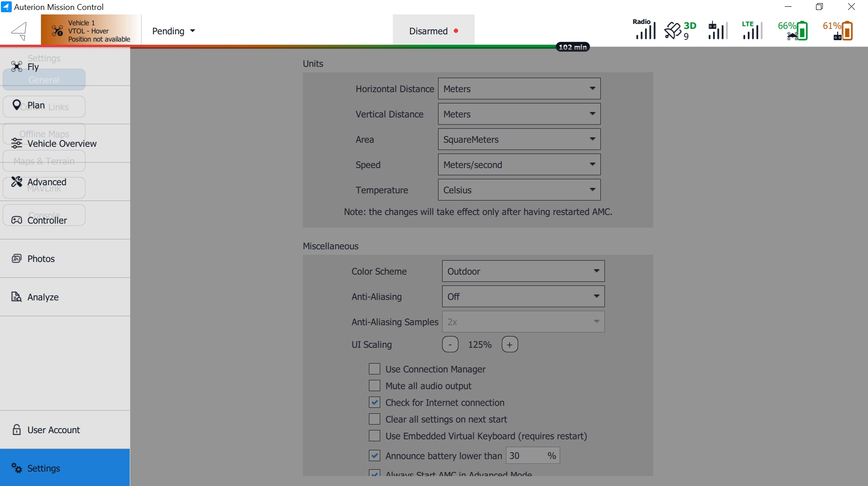Click the remote controller signal icon
The image size is (868, 486).
click(x=717, y=30)
